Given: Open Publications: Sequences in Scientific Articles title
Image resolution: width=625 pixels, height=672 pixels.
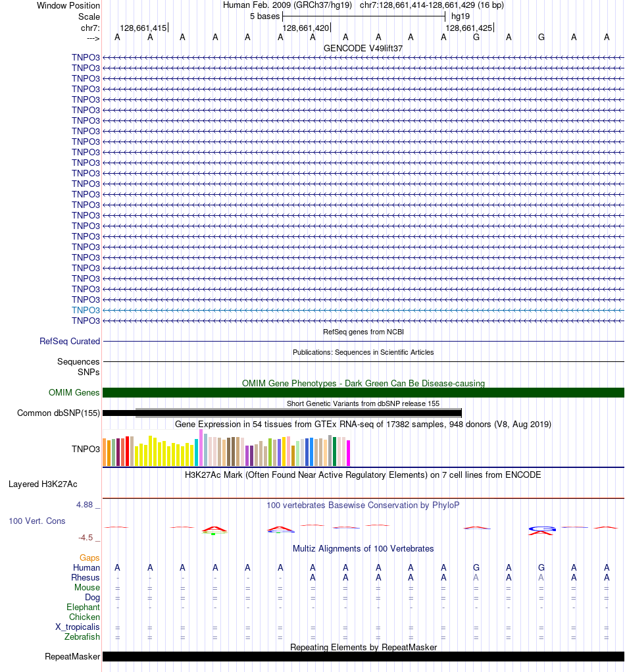Looking at the screenshot, I should (x=363, y=352).
